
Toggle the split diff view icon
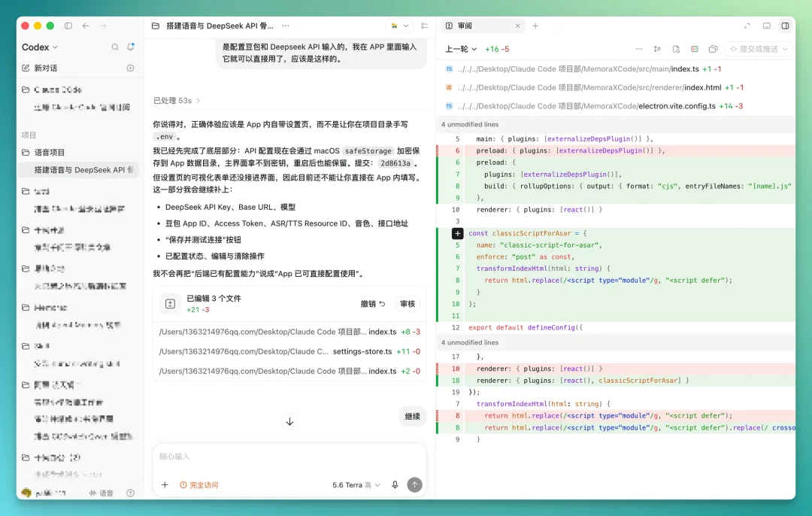tap(695, 49)
